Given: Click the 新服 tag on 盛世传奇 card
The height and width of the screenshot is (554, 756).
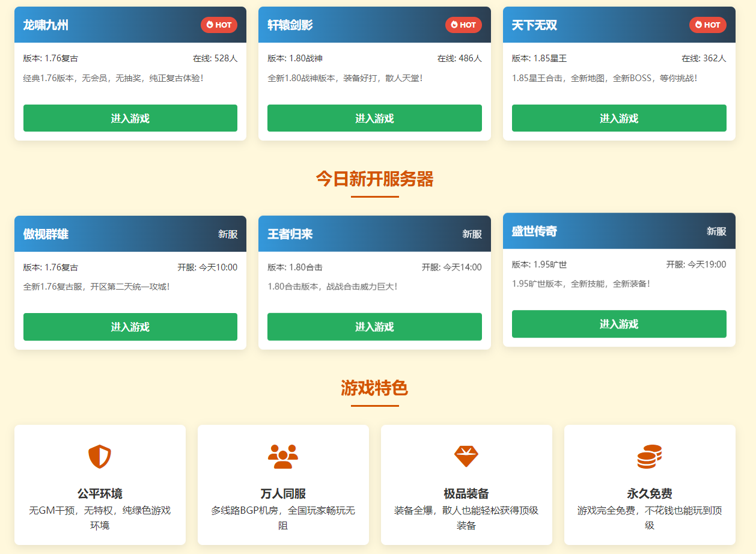Looking at the screenshot, I should pos(716,231).
